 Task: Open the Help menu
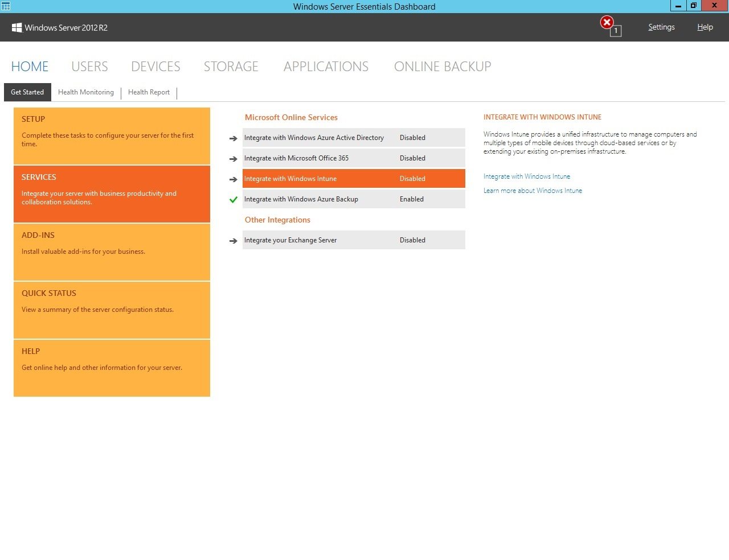[x=705, y=27]
